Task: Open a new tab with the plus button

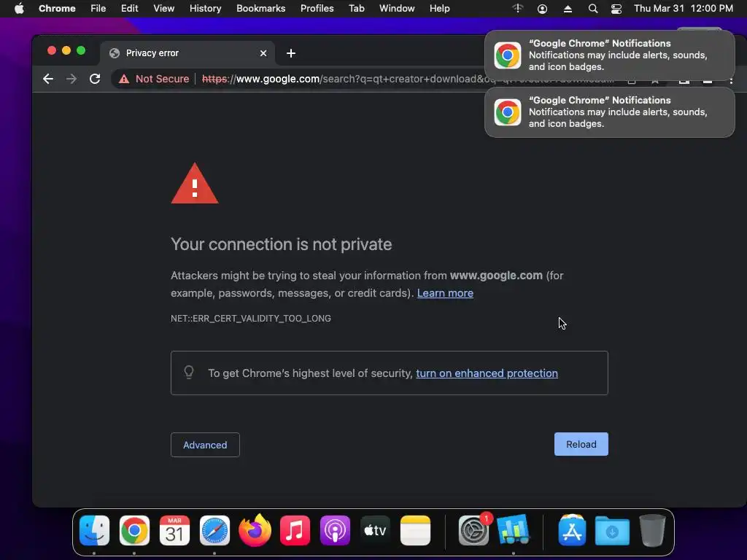Action: click(x=290, y=53)
